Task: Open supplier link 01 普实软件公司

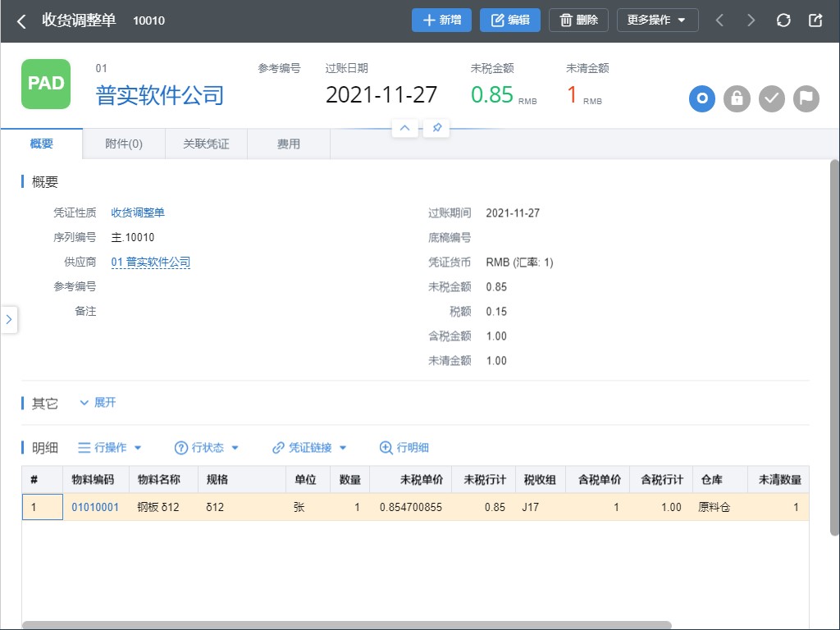Action: (151, 262)
